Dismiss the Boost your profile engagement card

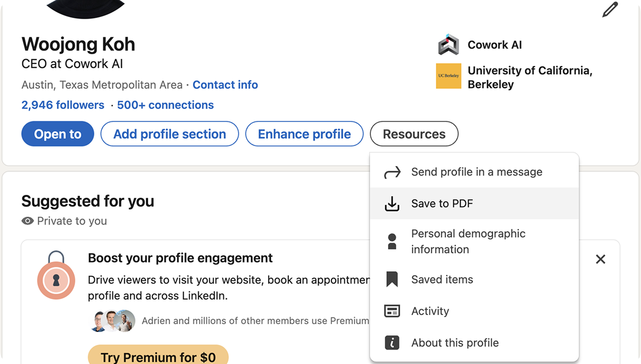click(601, 259)
